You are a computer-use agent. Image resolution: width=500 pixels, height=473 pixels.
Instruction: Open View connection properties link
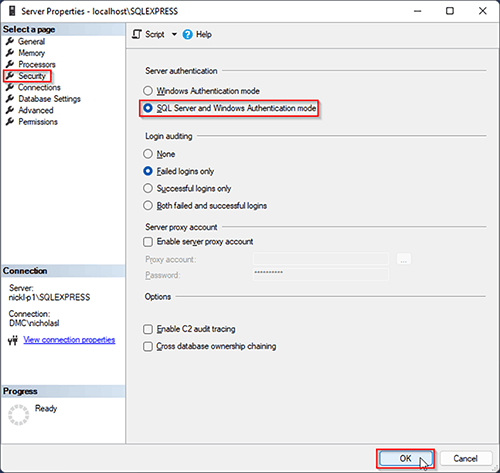tap(69, 340)
